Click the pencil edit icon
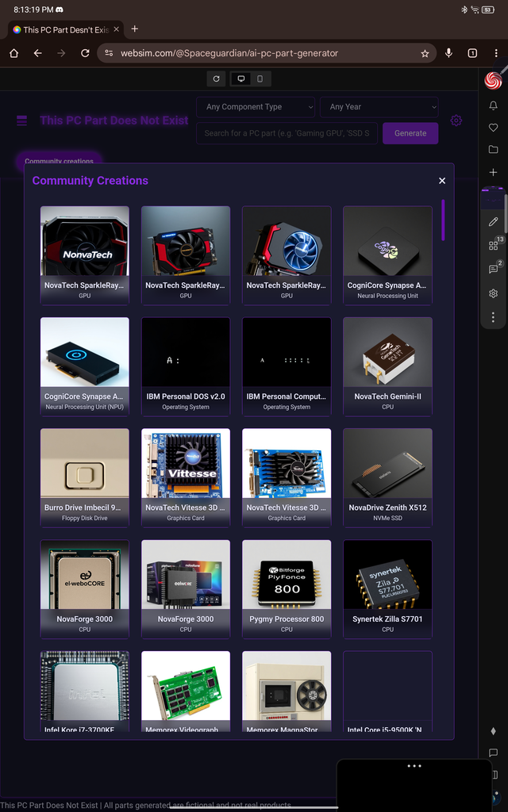The image size is (508, 812). click(x=493, y=222)
